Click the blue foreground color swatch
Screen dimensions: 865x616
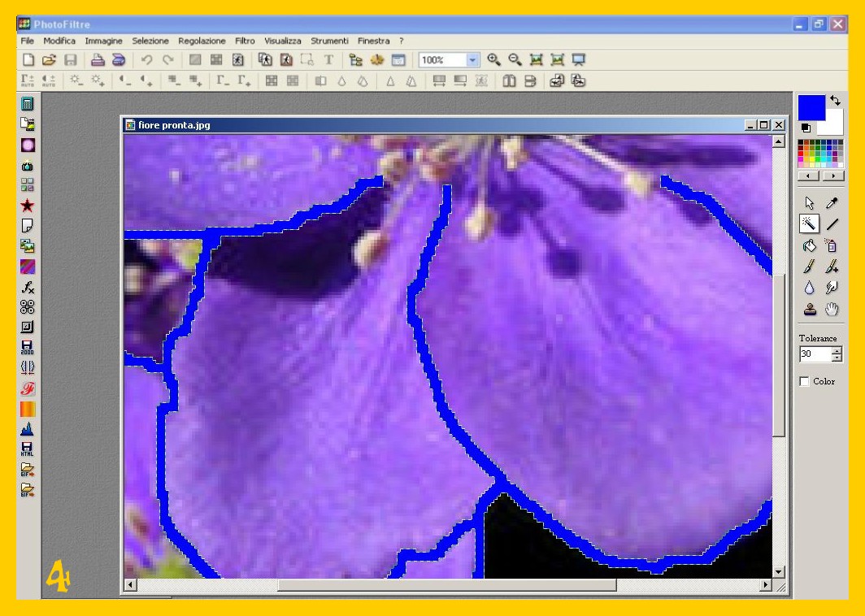[811, 106]
